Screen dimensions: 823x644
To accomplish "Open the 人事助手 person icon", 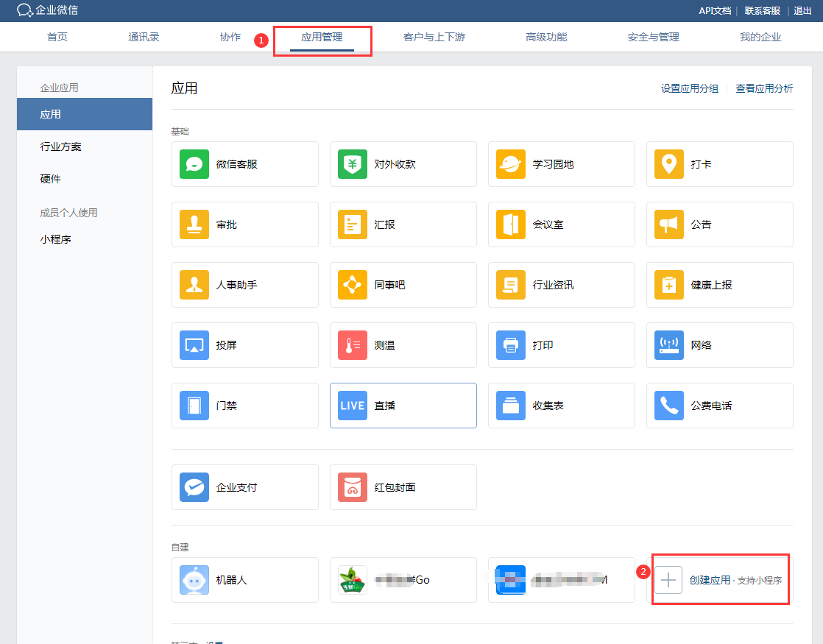I will (x=194, y=285).
